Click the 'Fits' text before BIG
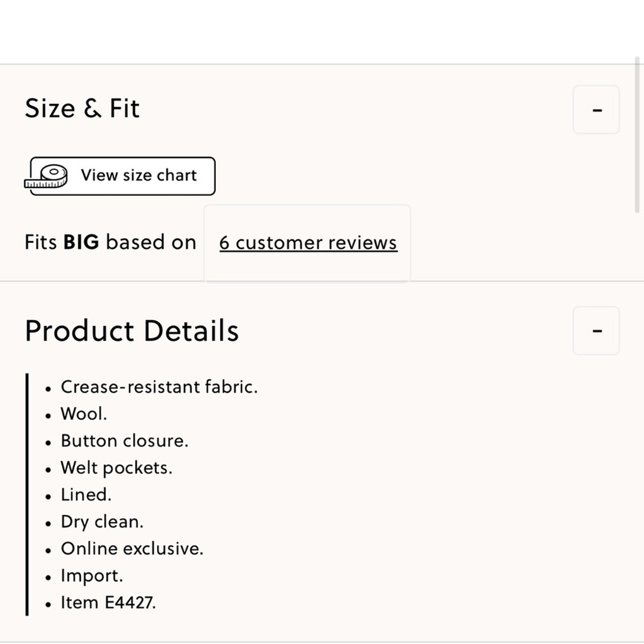Image resolution: width=644 pixels, height=644 pixels. point(40,242)
